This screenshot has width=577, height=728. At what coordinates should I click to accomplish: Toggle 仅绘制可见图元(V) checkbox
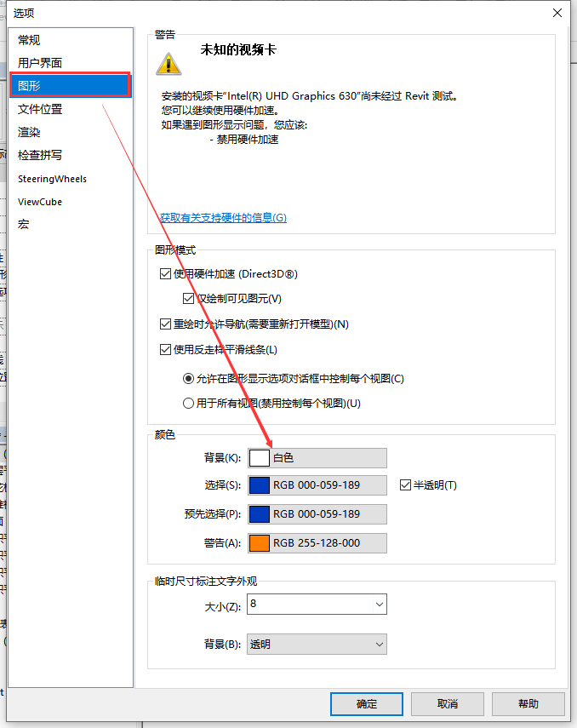[x=188, y=299]
